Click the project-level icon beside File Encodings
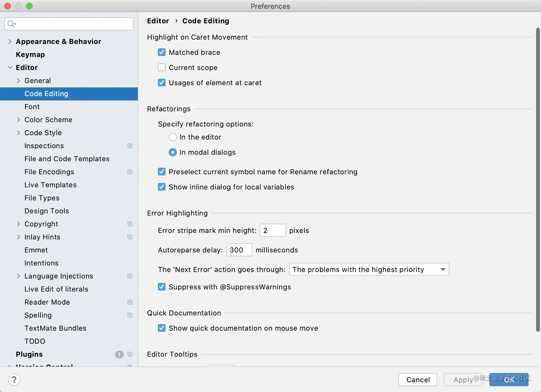The image size is (541, 392). click(x=130, y=172)
